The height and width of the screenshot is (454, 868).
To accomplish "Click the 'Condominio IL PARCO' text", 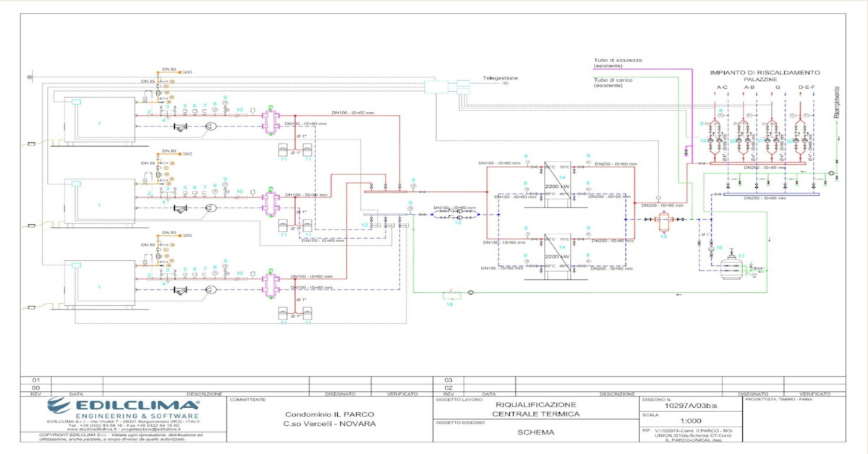I will (x=329, y=414).
